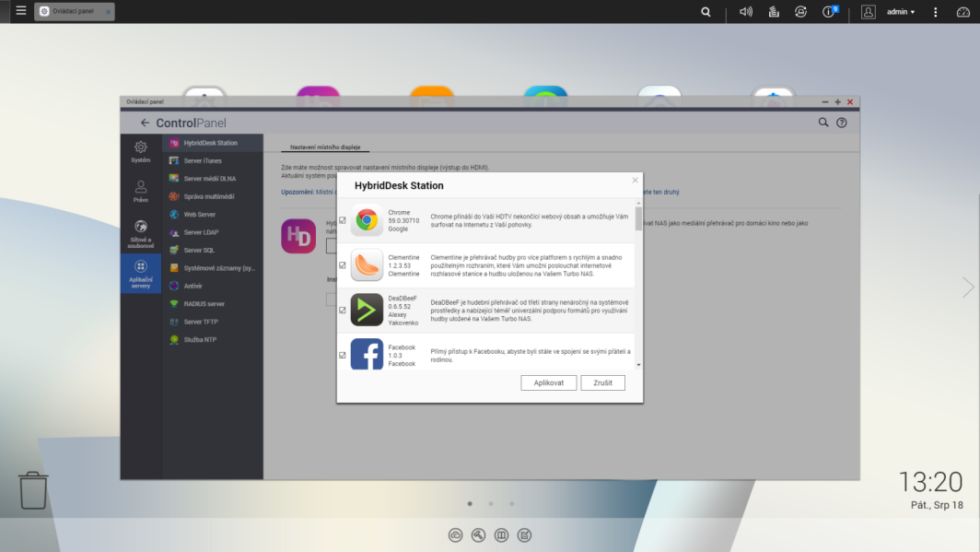Click the Aplikovat button
Screen dimensions: 980x552
pyautogui.click(x=549, y=382)
